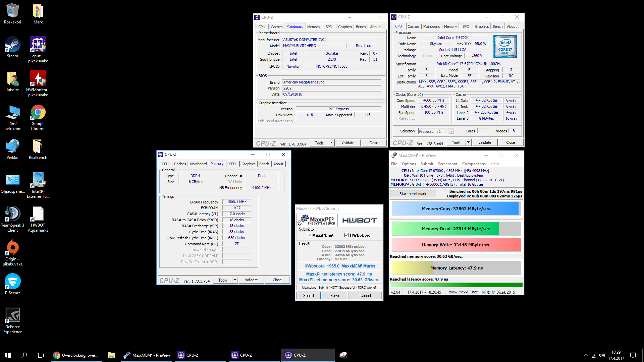
Task: Click Close in the Mainboard CPU-Z window
Action: tap(374, 143)
